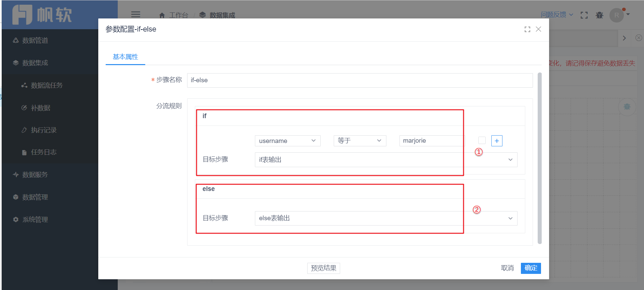Viewport: 644px width, 290px height.
Task: Click the 预览结果 button
Action: [x=324, y=268]
